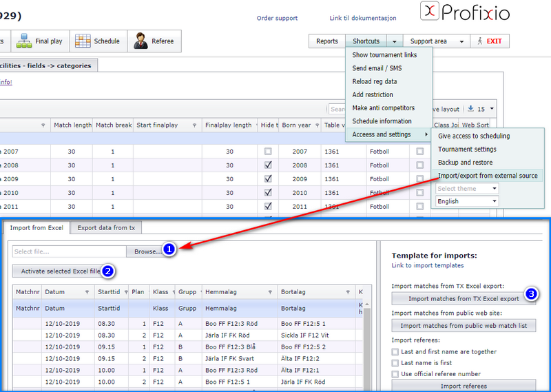
Task: Select cell 'Boo FF F12:3 Blå'
Action: coord(240,347)
